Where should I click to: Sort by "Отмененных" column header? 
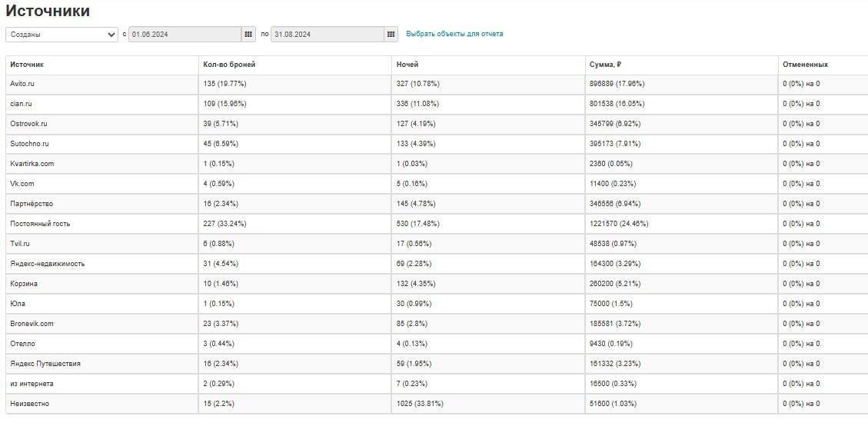tap(805, 65)
